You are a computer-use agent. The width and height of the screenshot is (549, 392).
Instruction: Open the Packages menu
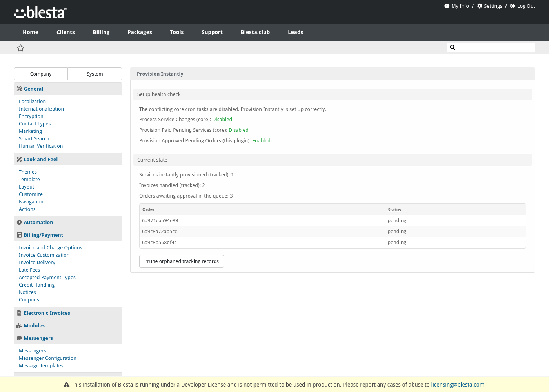[140, 32]
